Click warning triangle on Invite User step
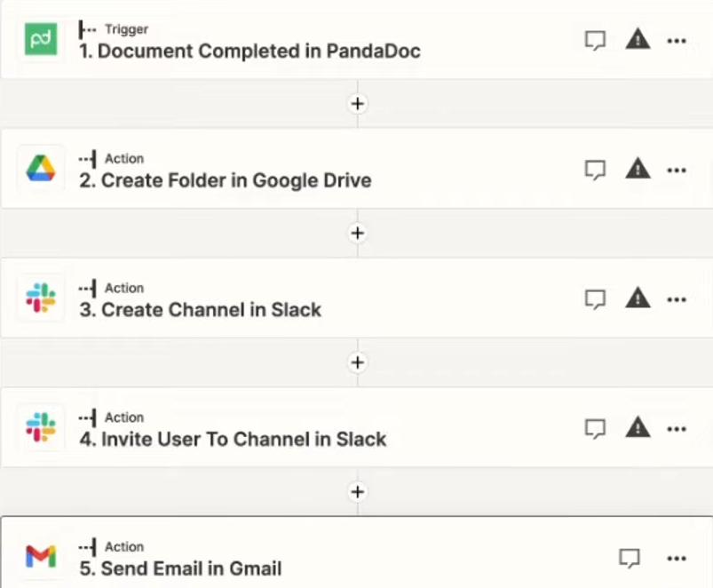The width and height of the screenshot is (713, 588). [x=638, y=427]
